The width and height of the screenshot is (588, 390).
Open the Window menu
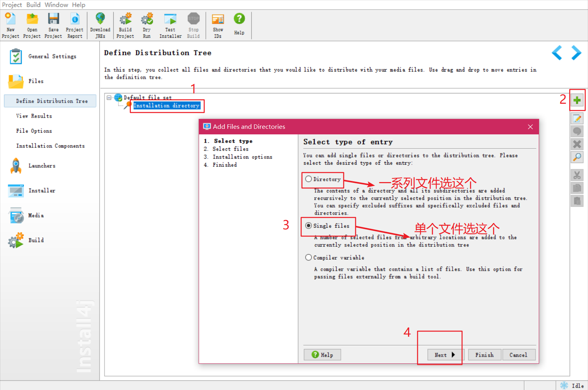click(x=56, y=5)
